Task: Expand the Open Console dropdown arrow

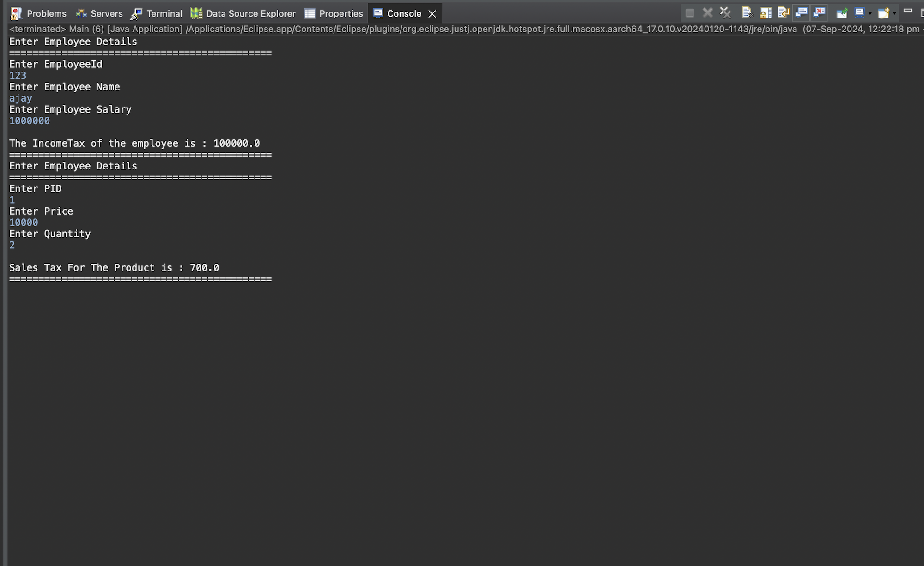Action: coord(894,13)
